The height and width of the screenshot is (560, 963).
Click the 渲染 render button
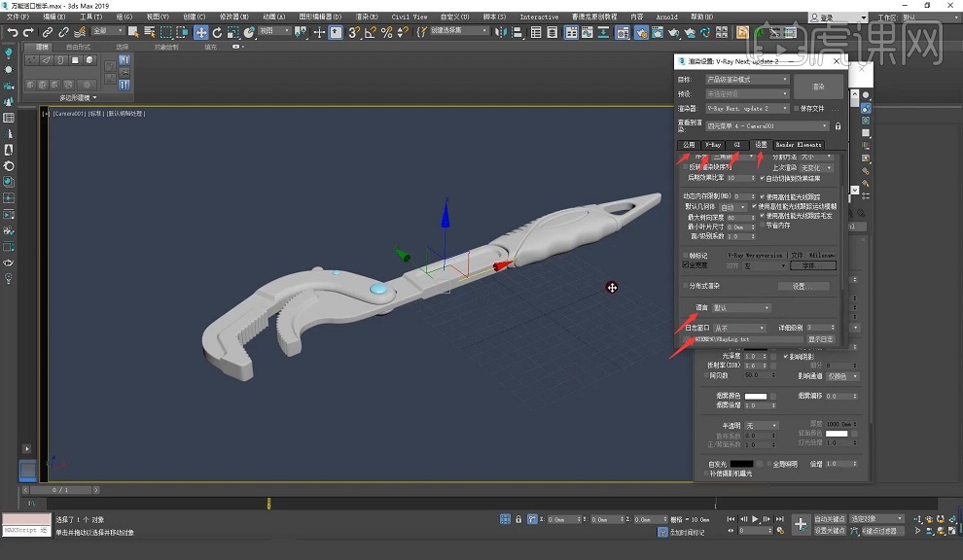tap(818, 87)
